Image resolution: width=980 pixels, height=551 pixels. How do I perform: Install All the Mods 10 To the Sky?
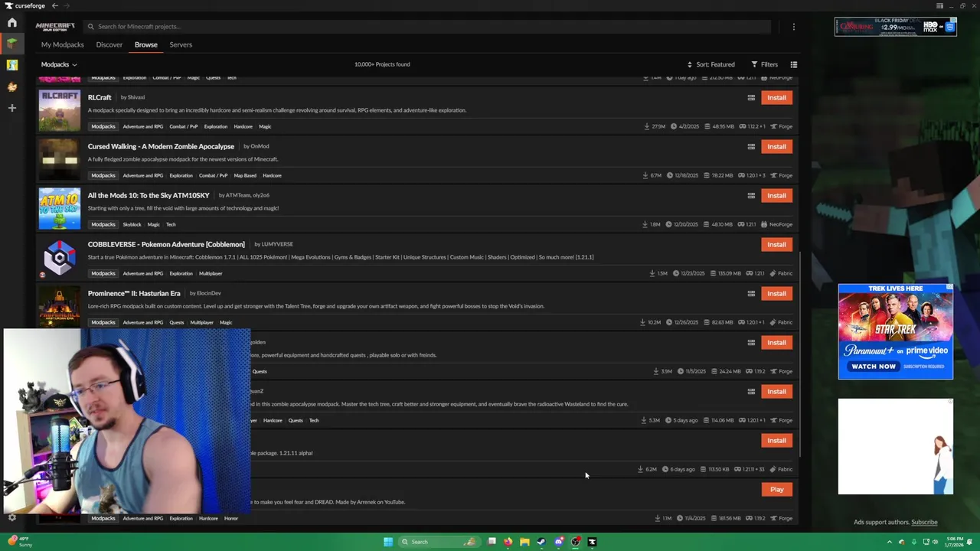click(x=776, y=195)
